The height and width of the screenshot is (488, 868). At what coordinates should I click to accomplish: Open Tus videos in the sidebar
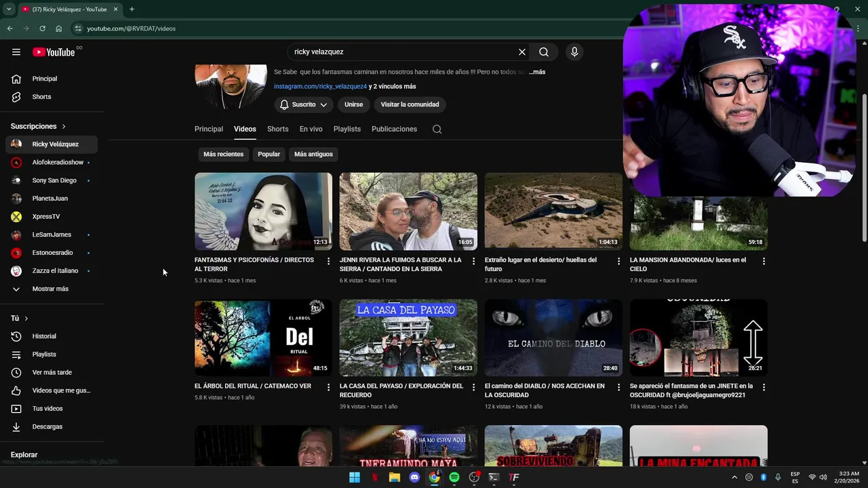tap(52, 409)
